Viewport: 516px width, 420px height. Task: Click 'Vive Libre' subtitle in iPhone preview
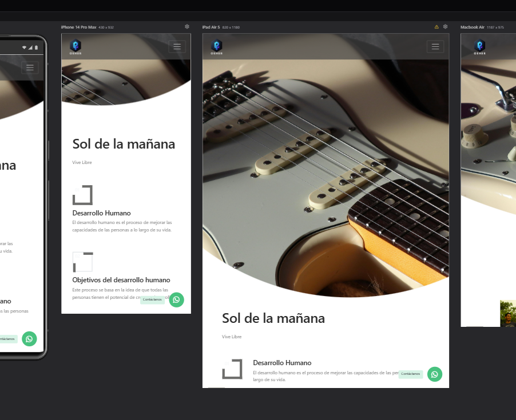[82, 162]
